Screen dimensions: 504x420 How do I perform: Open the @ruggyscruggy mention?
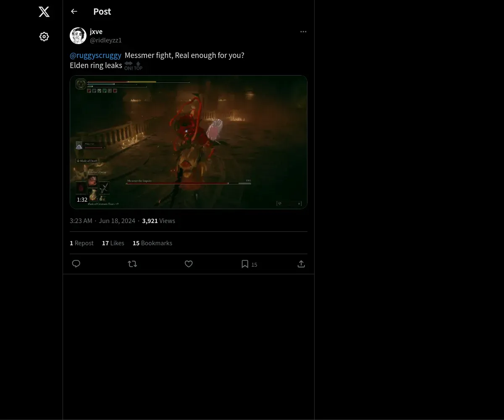pyautogui.click(x=95, y=55)
